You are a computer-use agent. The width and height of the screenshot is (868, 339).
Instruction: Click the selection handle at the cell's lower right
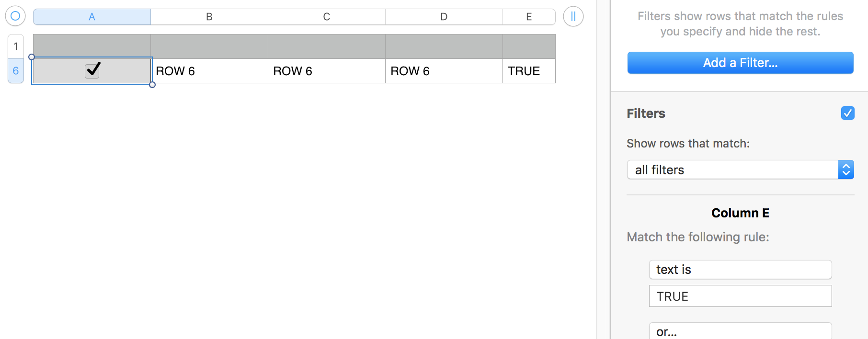[152, 85]
